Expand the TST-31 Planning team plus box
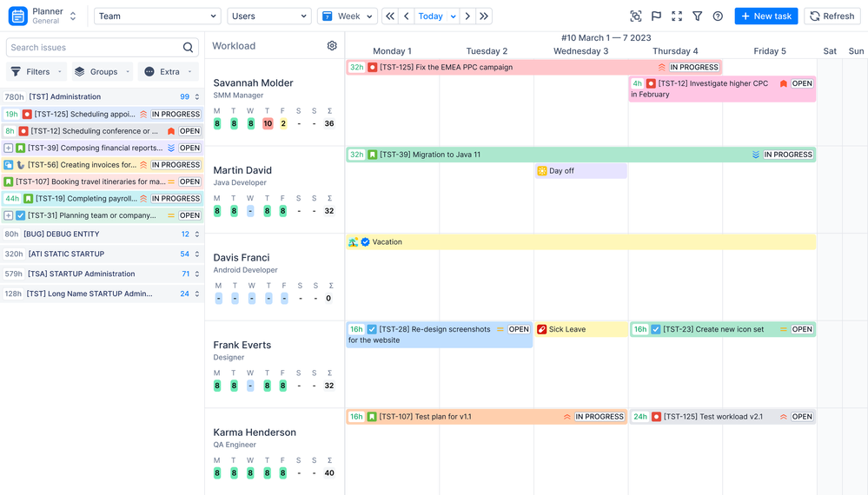 pos(9,215)
